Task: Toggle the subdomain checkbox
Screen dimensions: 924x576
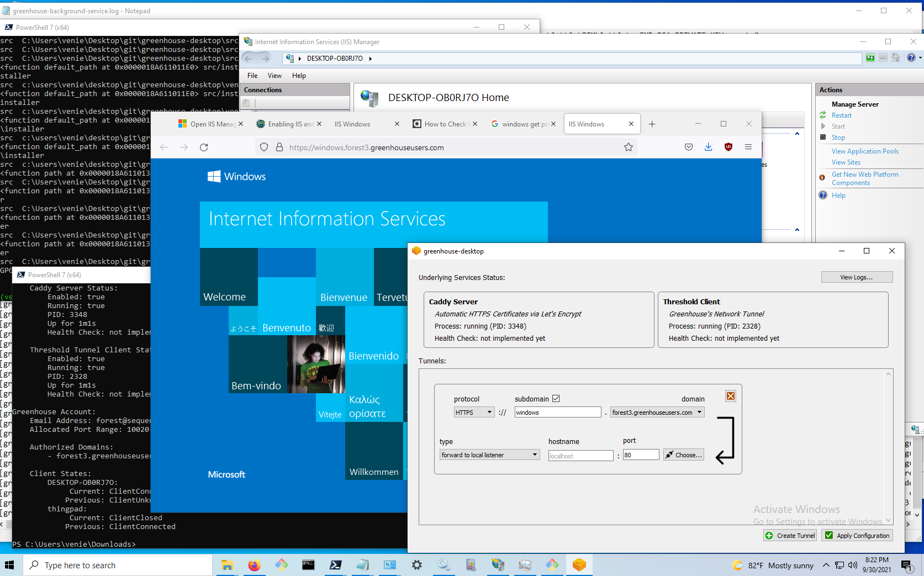Action: pyautogui.click(x=556, y=399)
